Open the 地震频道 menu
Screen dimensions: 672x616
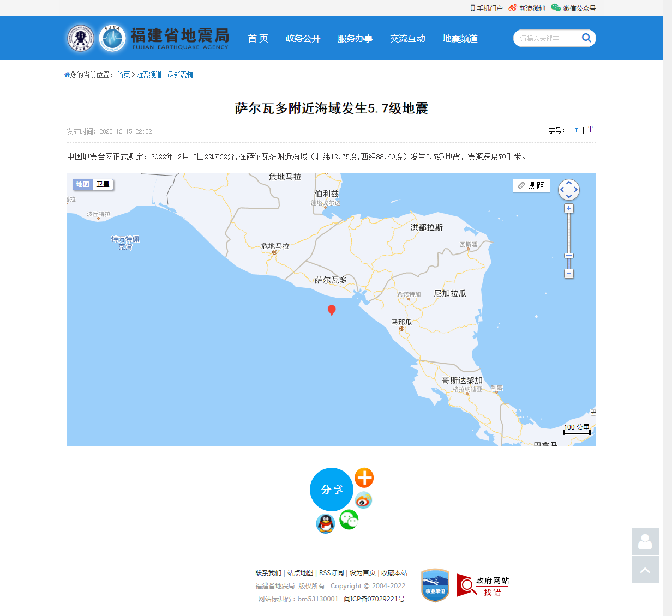460,38
